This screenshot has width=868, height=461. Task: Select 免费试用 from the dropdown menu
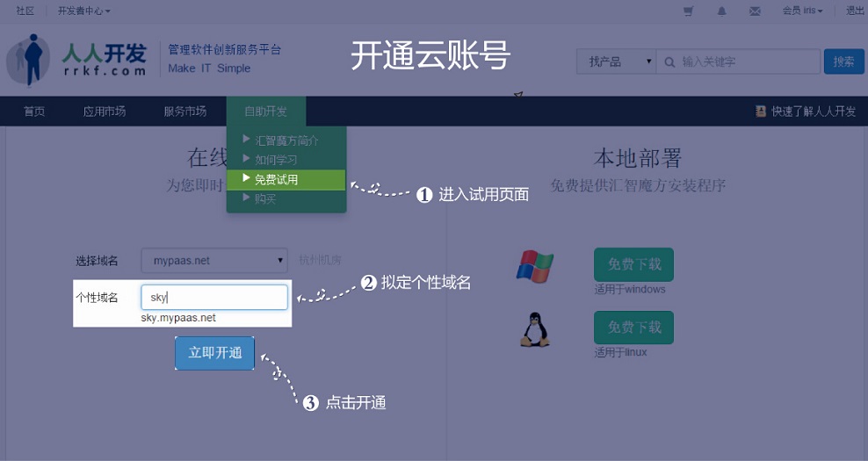click(x=276, y=179)
